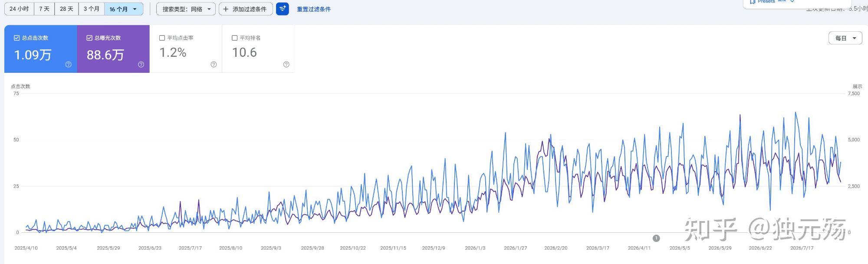Image resolution: width=868 pixels, height=264 pixels.
Task: Click the 重置过滤条件 link
Action: pyautogui.click(x=314, y=9)
